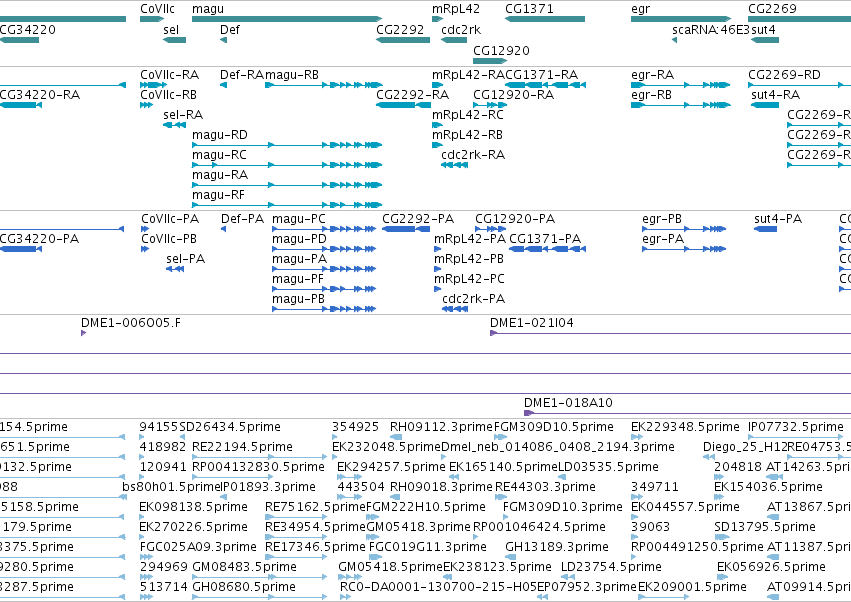This screenshot has width=851, height=602.
Task: Select protein magu-PD
Action: click(x=324, y=249)
